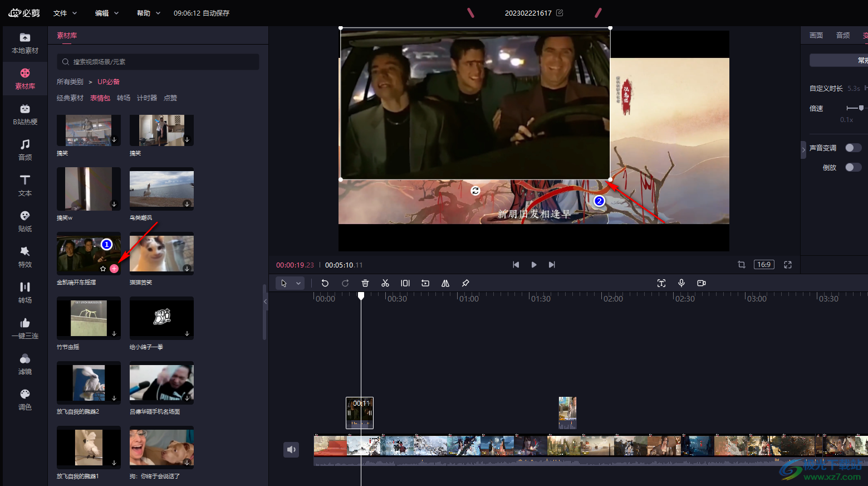Click the timeline ruler at 01:00
Image resolution: width=868 pixels, height=486 pixels.
pos(469,299)
